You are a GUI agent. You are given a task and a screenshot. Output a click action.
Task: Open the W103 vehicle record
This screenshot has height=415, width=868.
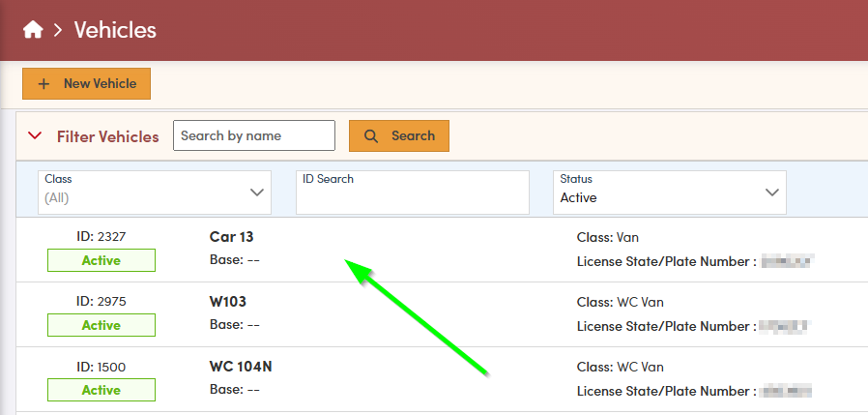(x=228, y=302)
